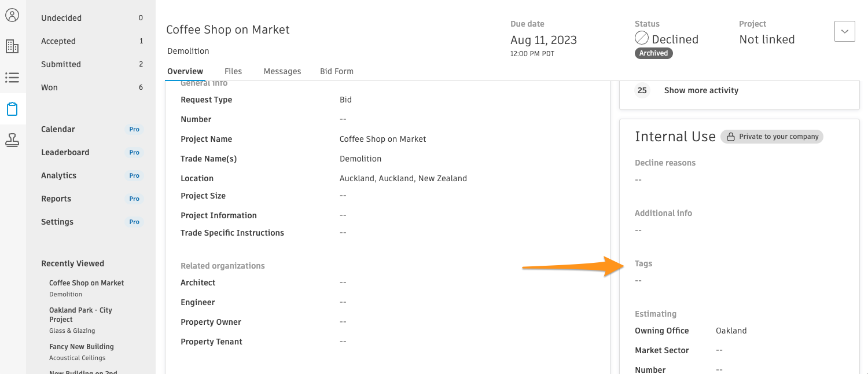Click the building company icon in sidebar

(x=12, y=46)
